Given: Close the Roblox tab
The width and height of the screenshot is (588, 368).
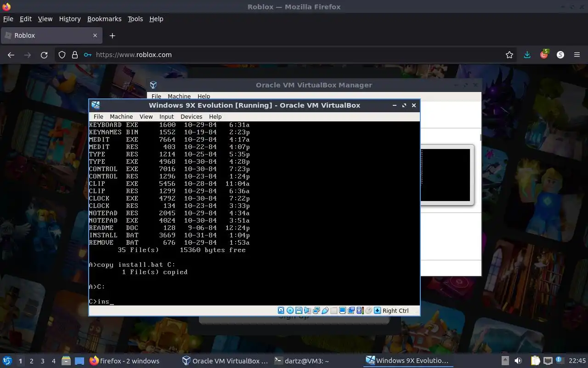Looking at the screenshot, I should pyautogui.click(x=95, y=35).
